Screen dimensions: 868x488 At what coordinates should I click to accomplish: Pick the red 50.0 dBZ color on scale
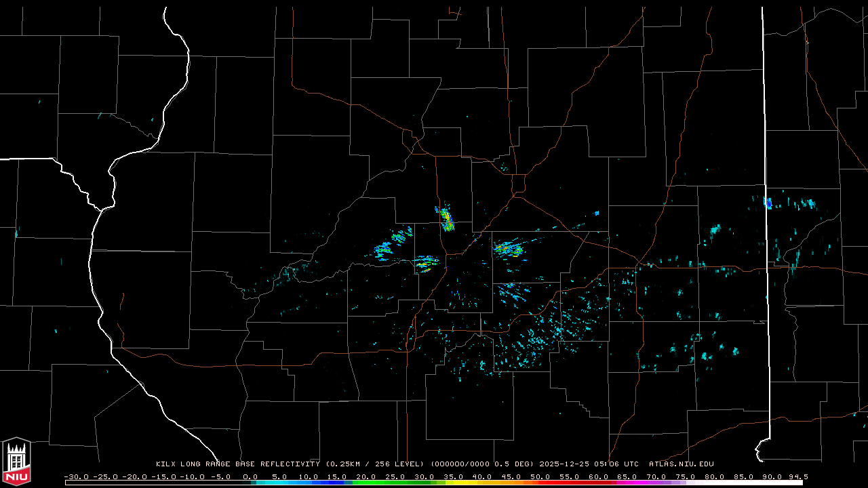540,483
